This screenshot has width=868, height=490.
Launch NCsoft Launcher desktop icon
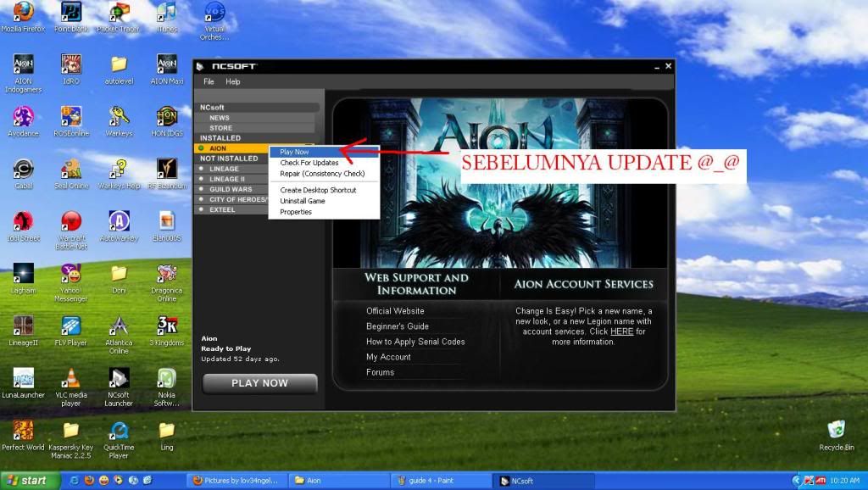coord(119,387)
